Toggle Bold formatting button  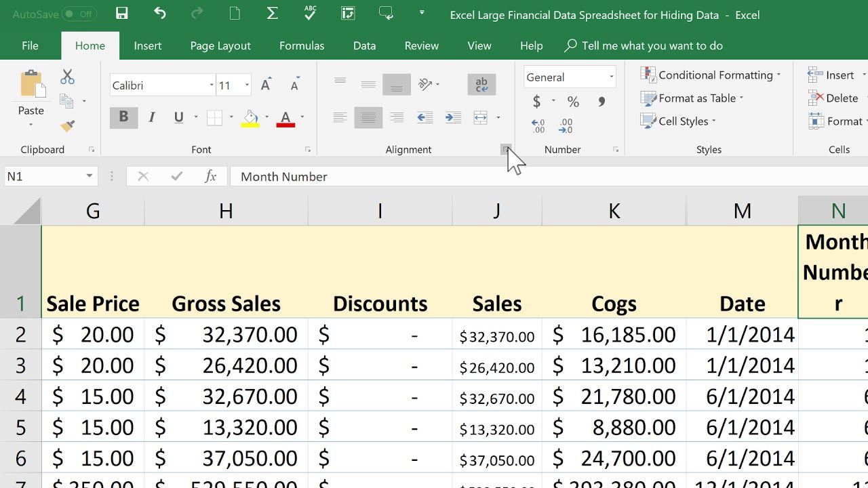(x=123, y=117)
